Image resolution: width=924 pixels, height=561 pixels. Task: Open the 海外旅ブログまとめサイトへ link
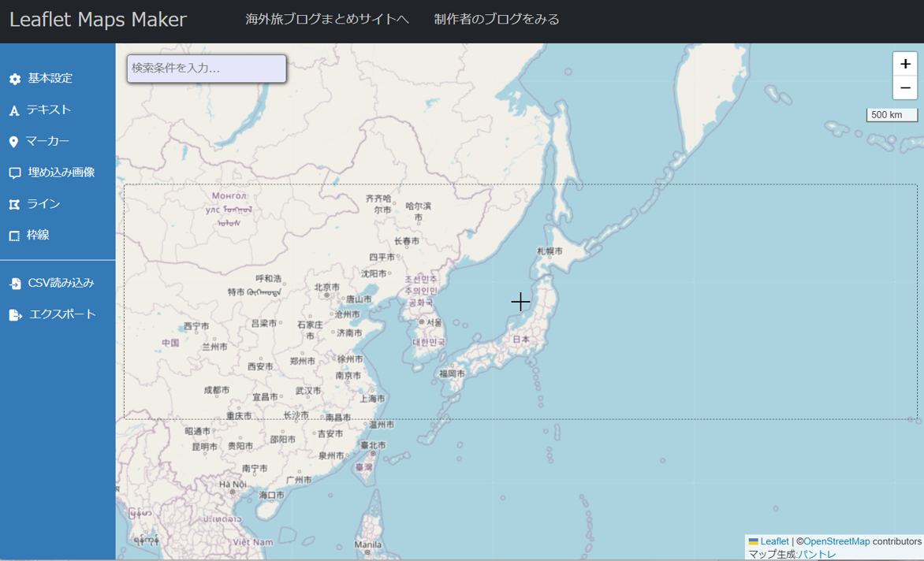coord(327,20)
